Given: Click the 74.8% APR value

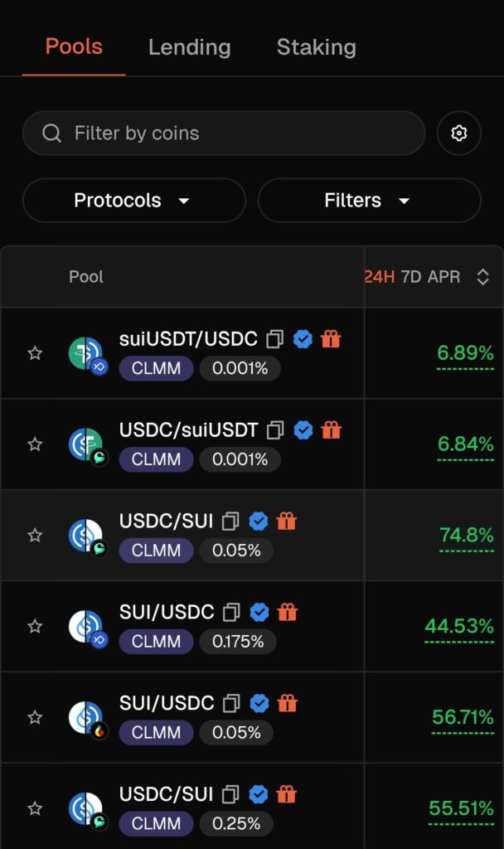Looking at the screenshot, I should 467,535.
